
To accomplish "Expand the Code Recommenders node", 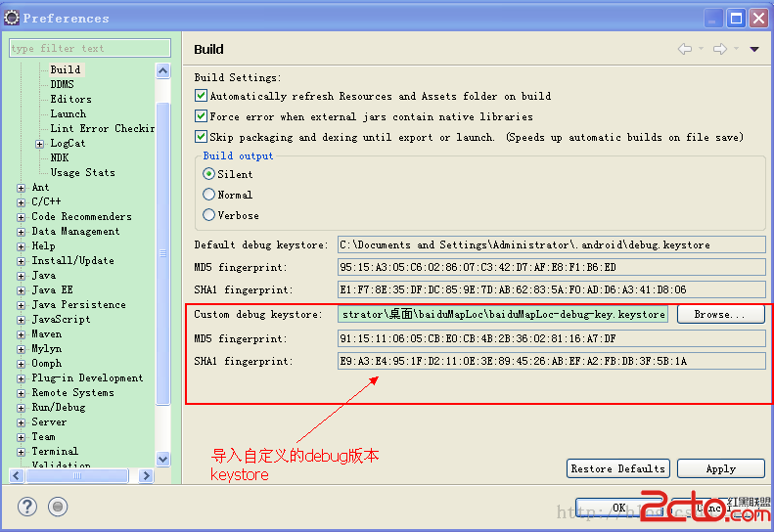I will tap(21, 217).
